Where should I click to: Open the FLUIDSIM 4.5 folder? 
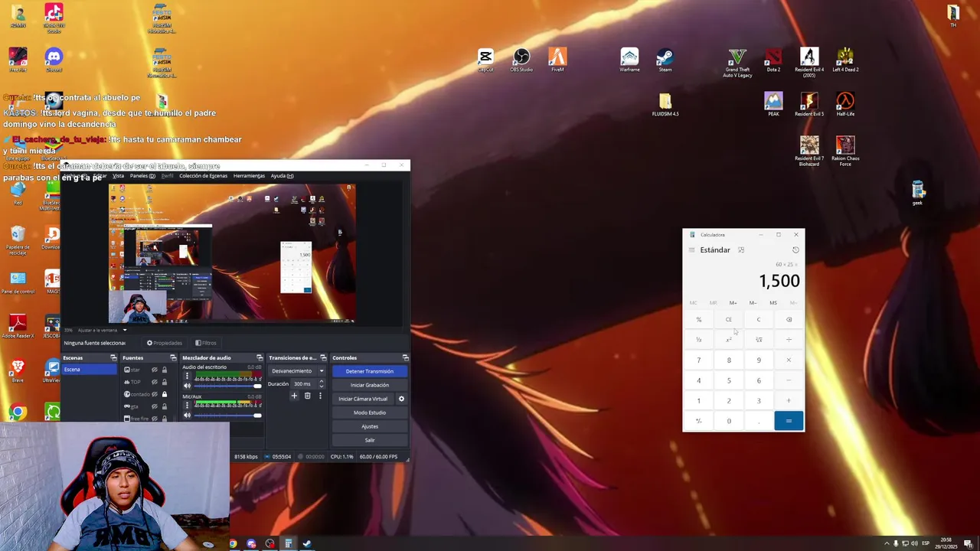pos(665,105)
